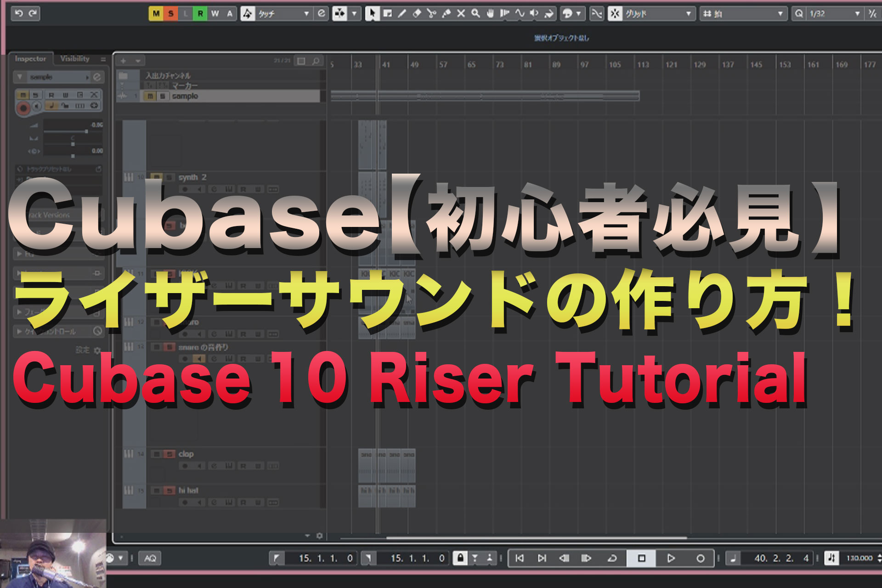The height and width of the screenshot is (588, 882).
Task: Choose the Split scissors tool
Action: (431, 14)
